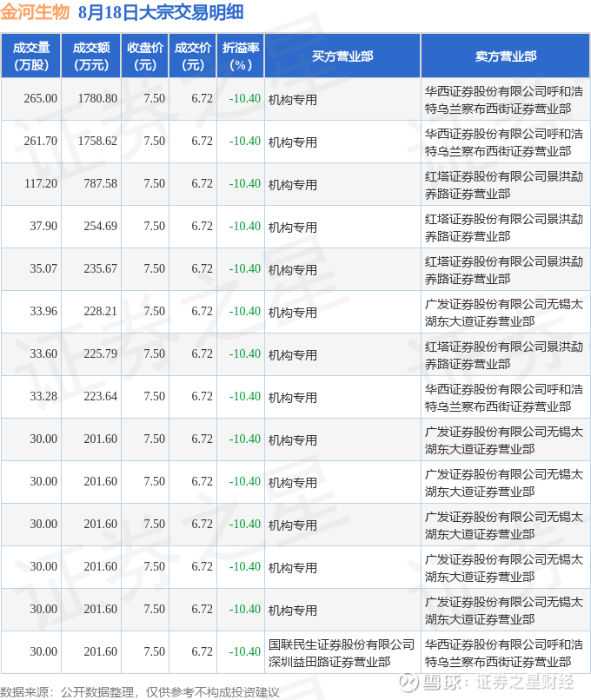The height and width of the screenshot is (700, 591).
Task: Select the 收盘价(元) column header
Action: tap(145, 56)
